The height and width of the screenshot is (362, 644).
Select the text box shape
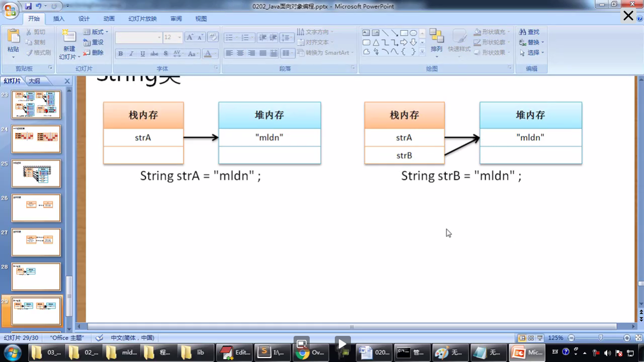tap(366, 33)
